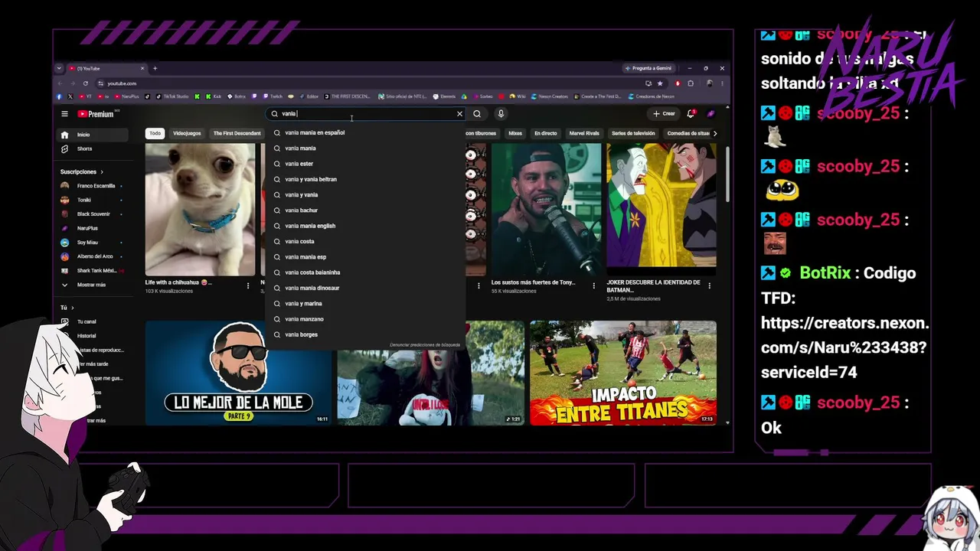
Task: Choose the 'vania bachur' suggestion
Action: pos(365,210)
